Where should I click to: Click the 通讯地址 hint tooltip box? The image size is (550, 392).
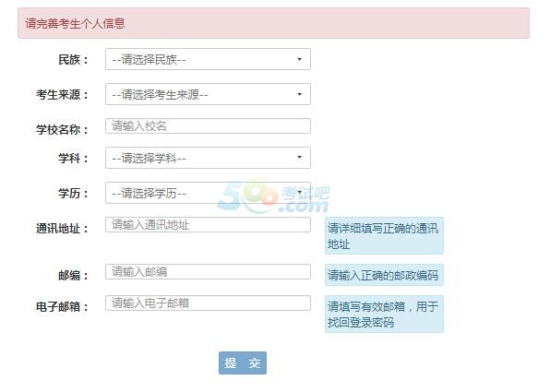tap(384, 235)
